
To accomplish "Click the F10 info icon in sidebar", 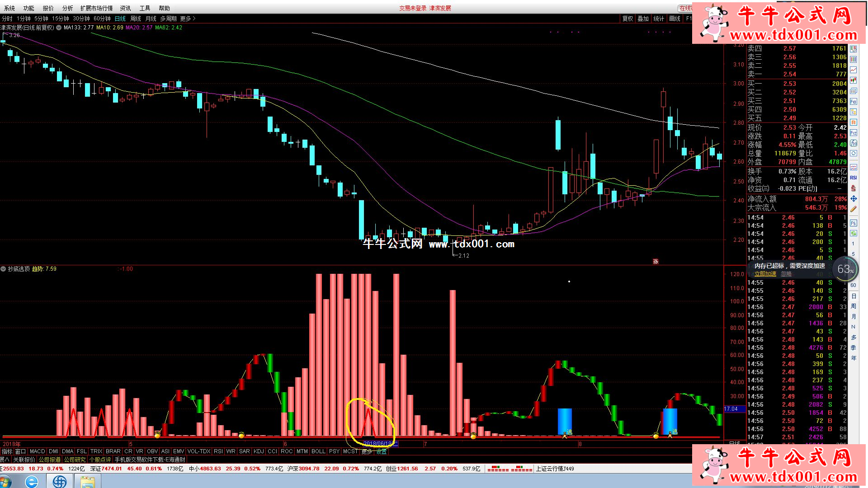I will [853, 102].
